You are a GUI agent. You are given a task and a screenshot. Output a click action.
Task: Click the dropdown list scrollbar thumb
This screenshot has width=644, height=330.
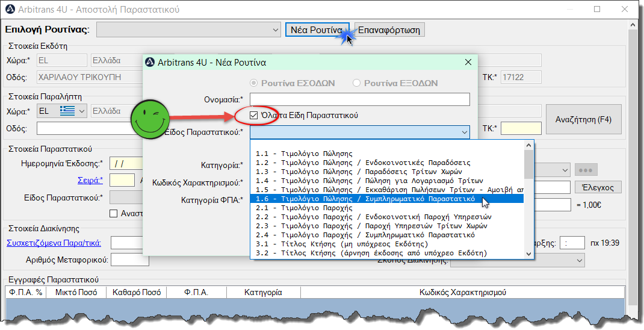528,164
